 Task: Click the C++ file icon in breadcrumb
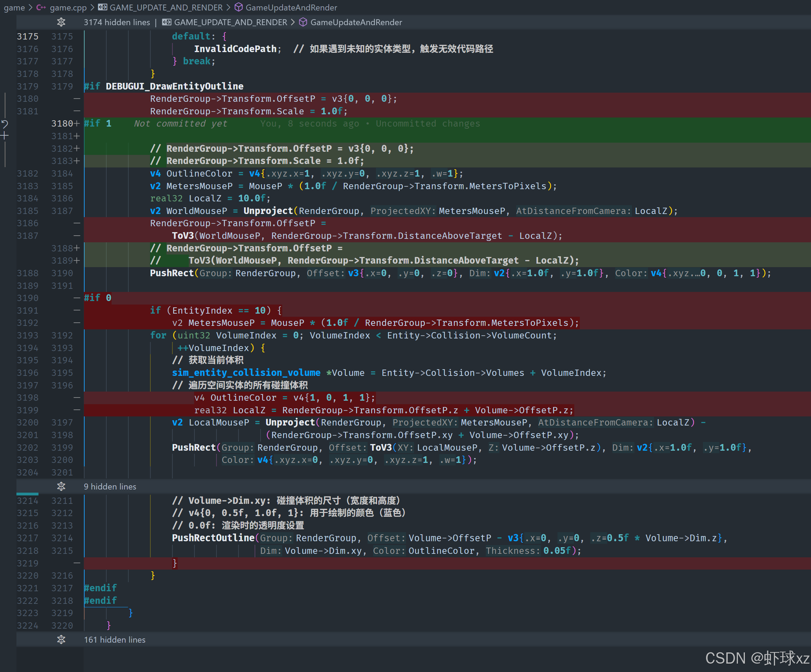41,7
